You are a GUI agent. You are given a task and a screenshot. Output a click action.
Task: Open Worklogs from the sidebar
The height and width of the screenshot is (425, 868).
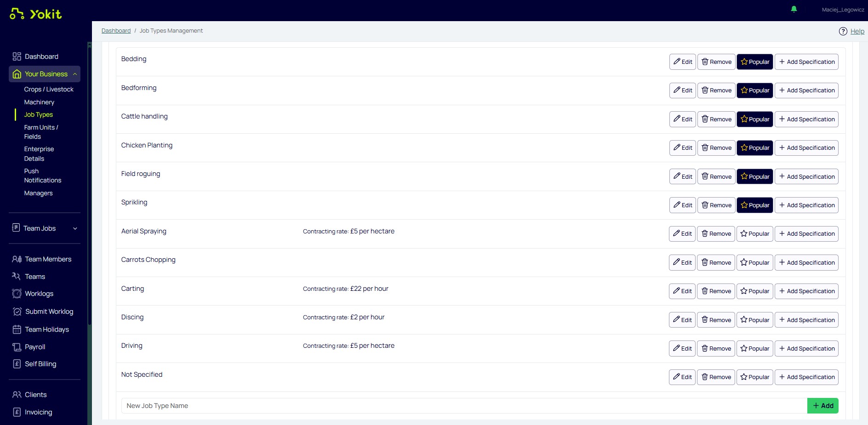(39, 294)
